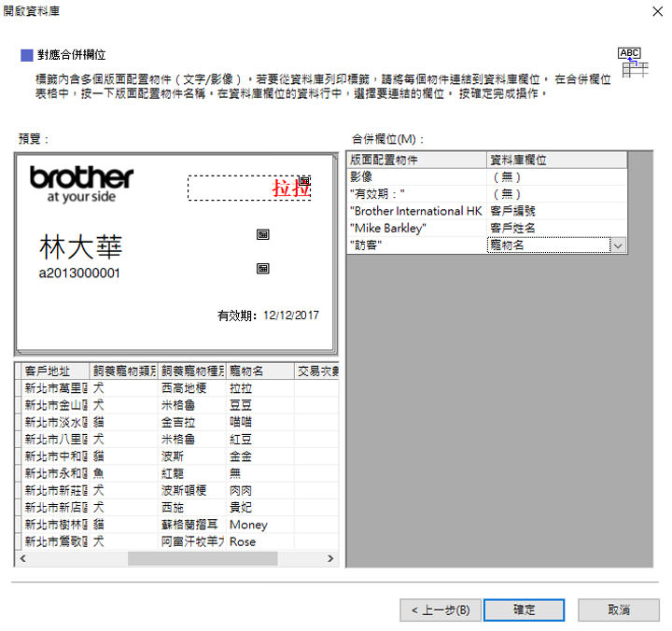Select the 新北市金山區 address cell

coord(55,405)
